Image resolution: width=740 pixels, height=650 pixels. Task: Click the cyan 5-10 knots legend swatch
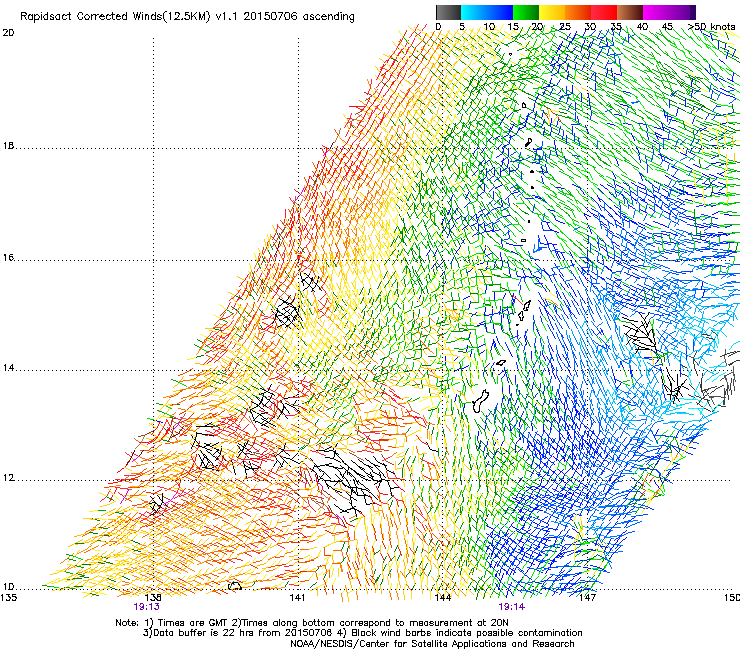pos(473,12)
